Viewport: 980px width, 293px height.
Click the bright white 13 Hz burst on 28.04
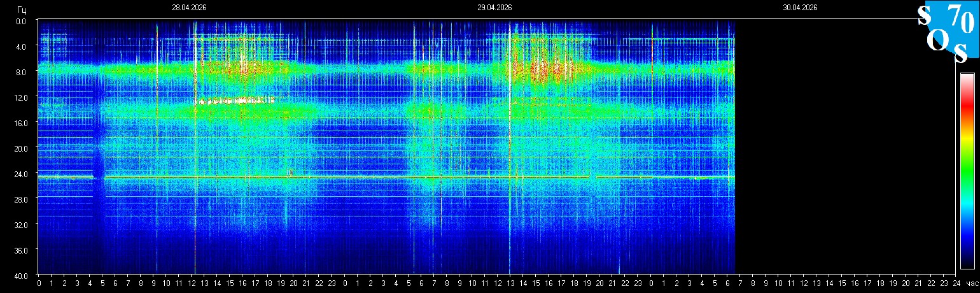(x=234, y=101)
